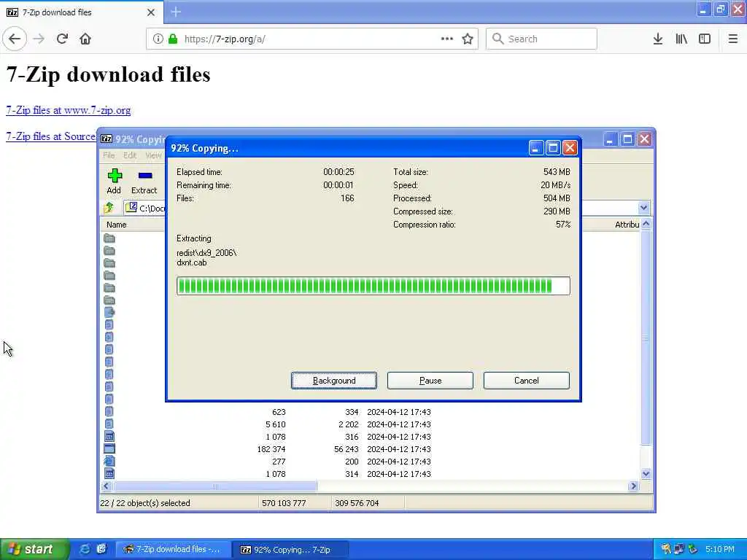Viewport: 747px width, 560px height.
Task: Cancel the copying operation
Action: click(527, 381)
